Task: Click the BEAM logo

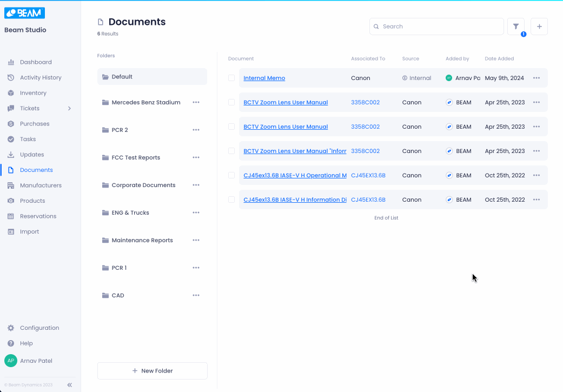Action: 24,13
